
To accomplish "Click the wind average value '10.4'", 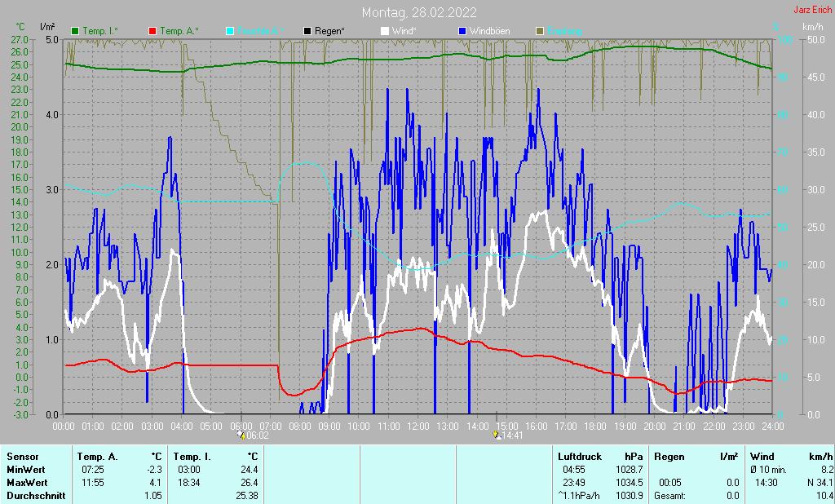I will pyautogui.click(x=824, y=496).
